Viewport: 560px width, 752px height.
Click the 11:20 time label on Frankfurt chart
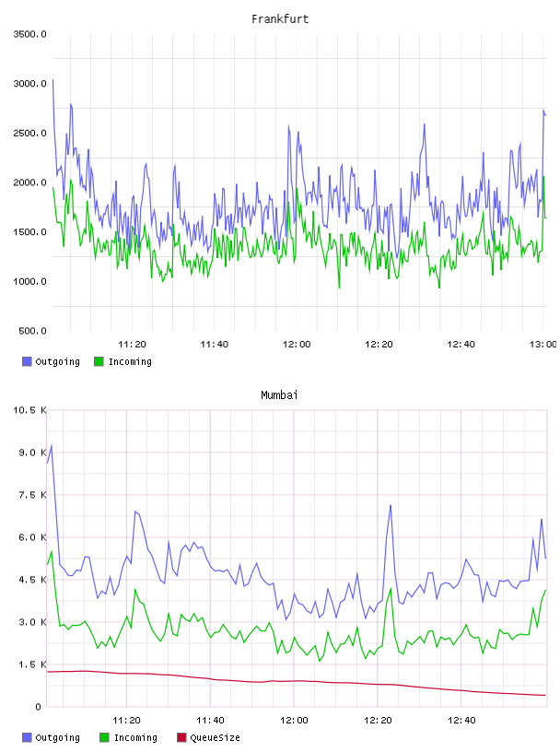(132, 345)
